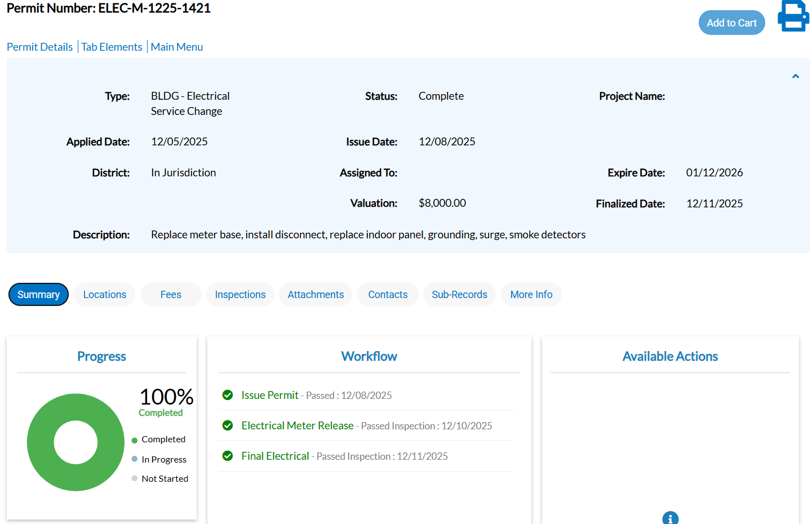The height and width of the screenshot is (524, 812).
Task: Click the Not Started legend dot
Action: click(135, 478)
